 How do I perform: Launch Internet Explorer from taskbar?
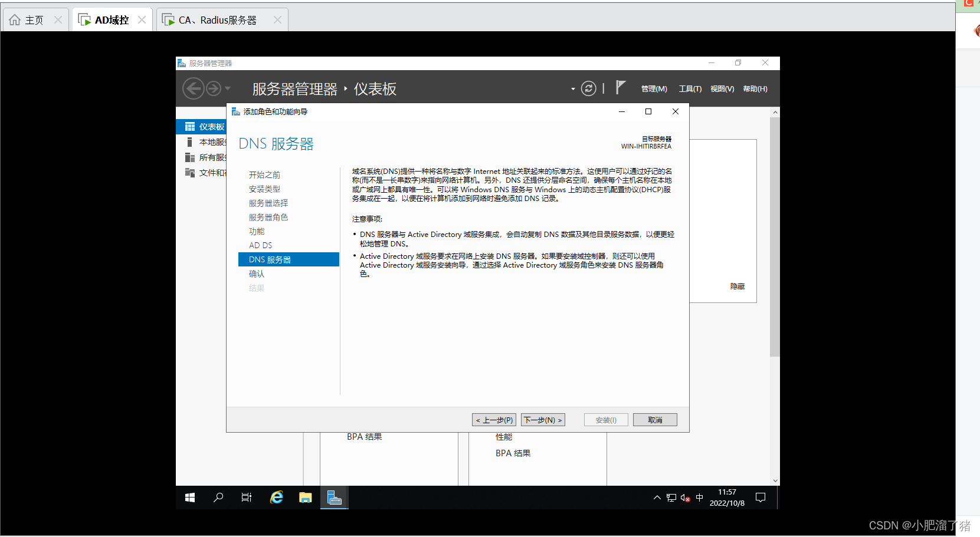pyautogui.click(x=276, y=498)
